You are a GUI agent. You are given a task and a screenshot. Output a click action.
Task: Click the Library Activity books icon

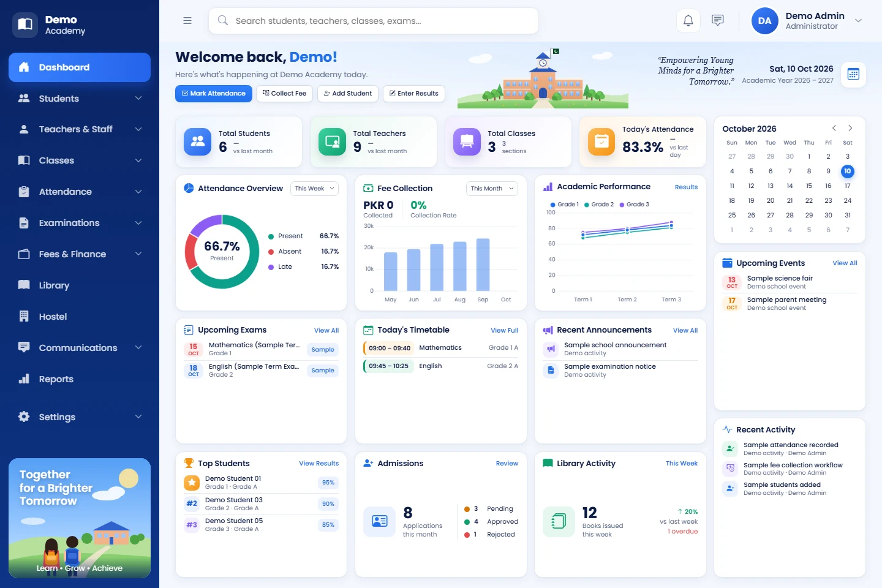[x=559, y=521]
